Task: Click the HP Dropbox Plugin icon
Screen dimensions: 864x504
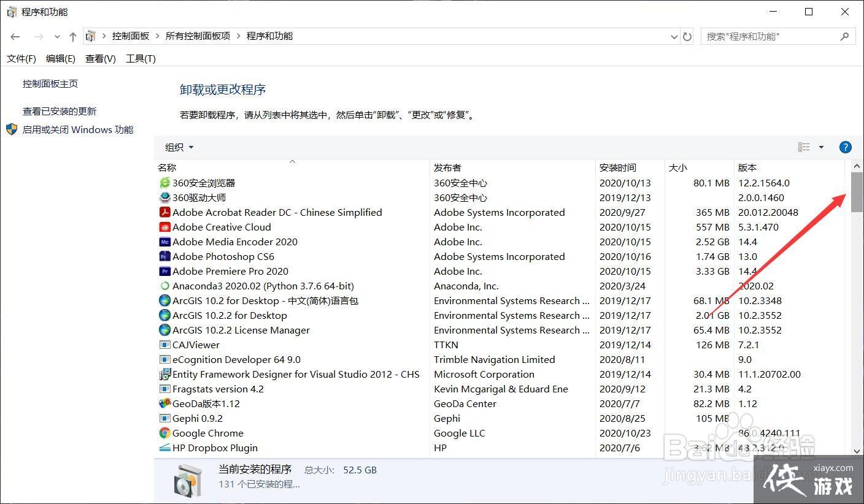Action: 164,448
